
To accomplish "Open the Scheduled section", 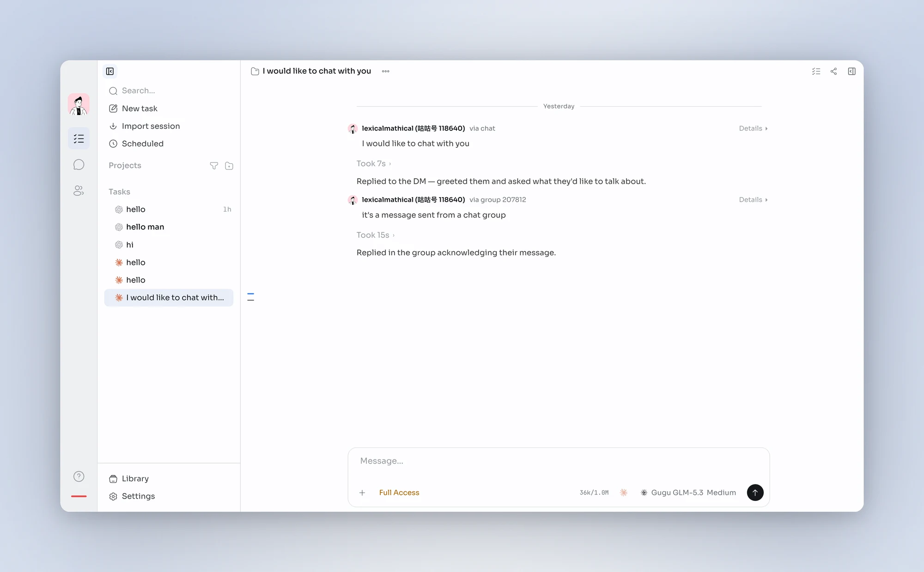I will pos(169,144).
